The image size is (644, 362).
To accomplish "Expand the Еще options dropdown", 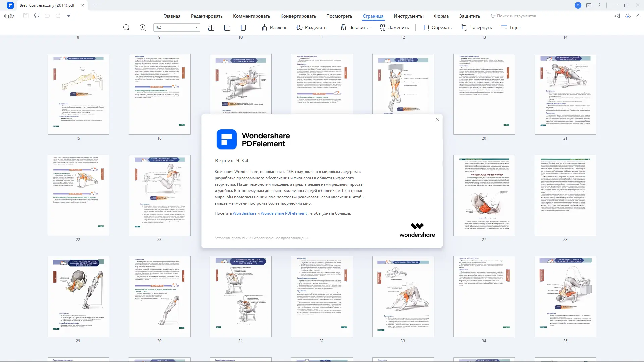I will [x=520, y=28].
